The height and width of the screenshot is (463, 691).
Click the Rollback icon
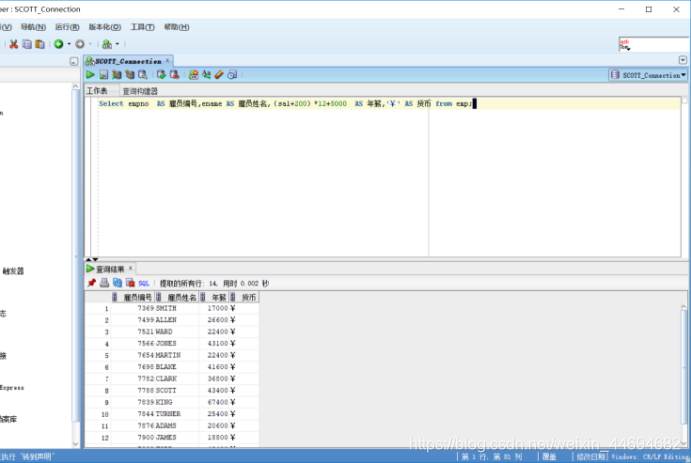[x=175, y=74]
